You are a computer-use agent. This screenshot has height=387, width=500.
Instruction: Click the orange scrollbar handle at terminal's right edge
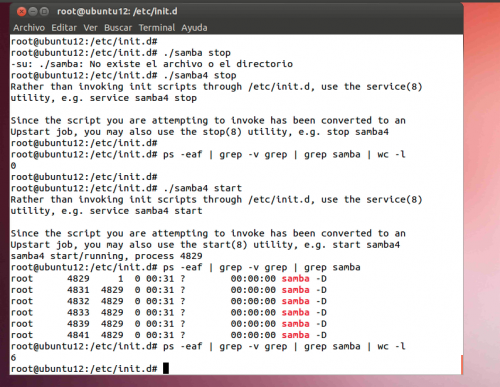pos(462,365)
